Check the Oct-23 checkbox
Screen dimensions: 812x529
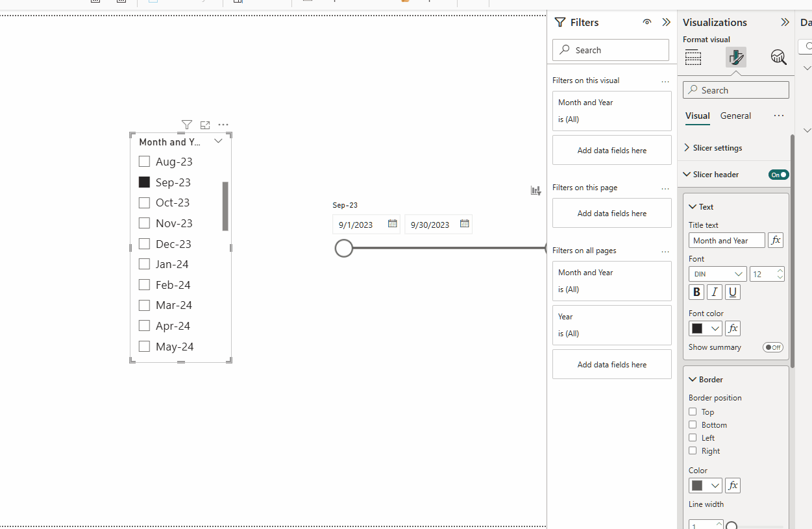coord(144,203)
